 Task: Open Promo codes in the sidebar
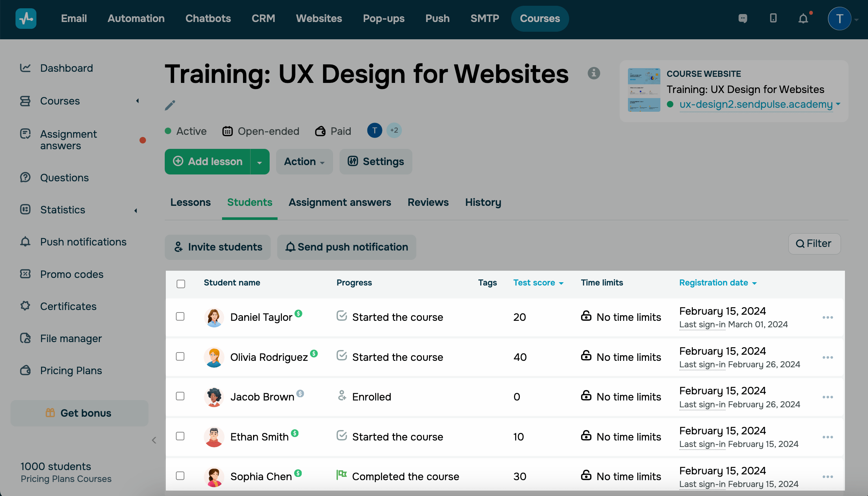(72, 274)
